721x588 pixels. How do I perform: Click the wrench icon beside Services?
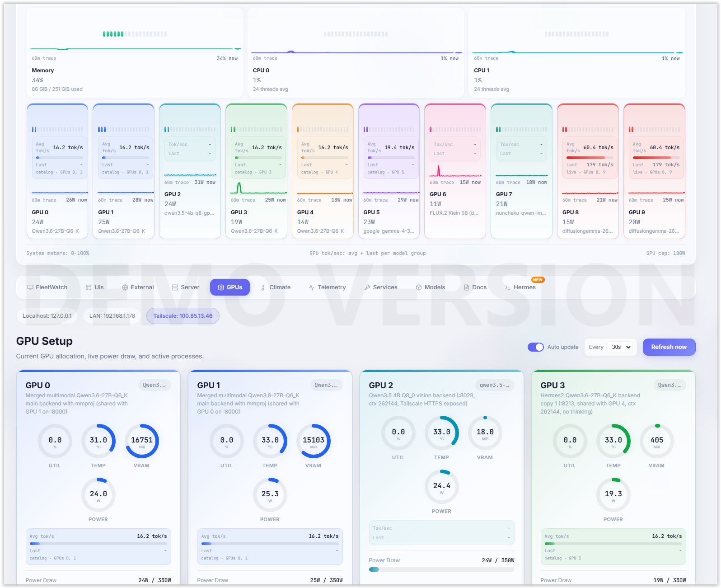point(367,287)
